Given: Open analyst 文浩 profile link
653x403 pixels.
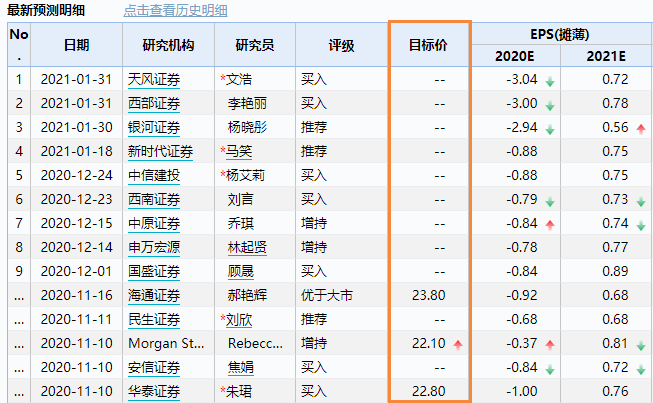Looking at the screenshot, I should [x=239, y=80].
